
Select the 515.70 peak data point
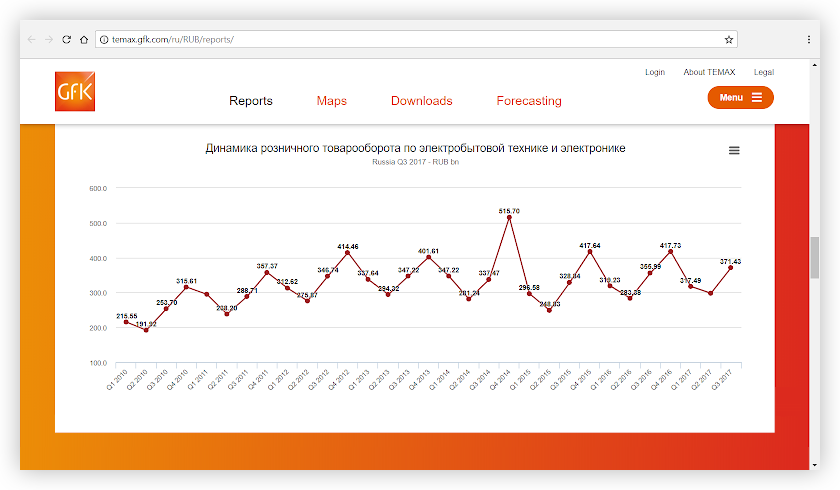[509, 217]
